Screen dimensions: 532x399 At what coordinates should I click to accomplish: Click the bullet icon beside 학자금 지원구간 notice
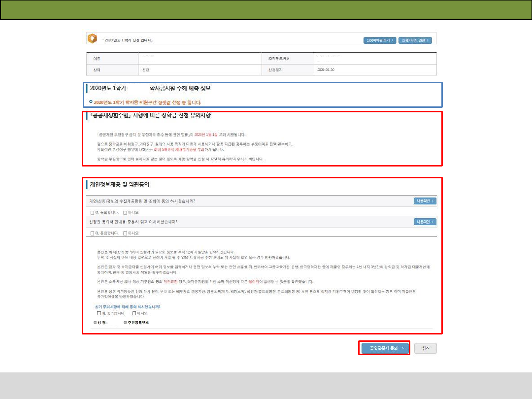tap(91, 102)
